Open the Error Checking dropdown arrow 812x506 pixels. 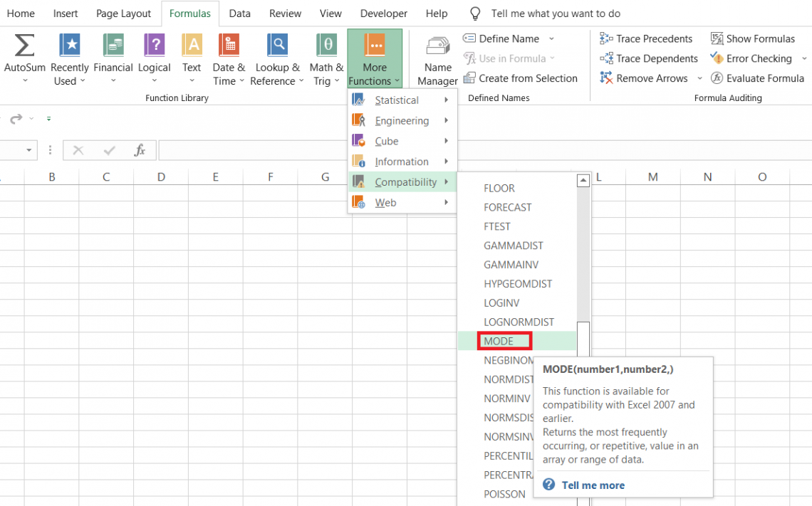click(x=804, y=58)
